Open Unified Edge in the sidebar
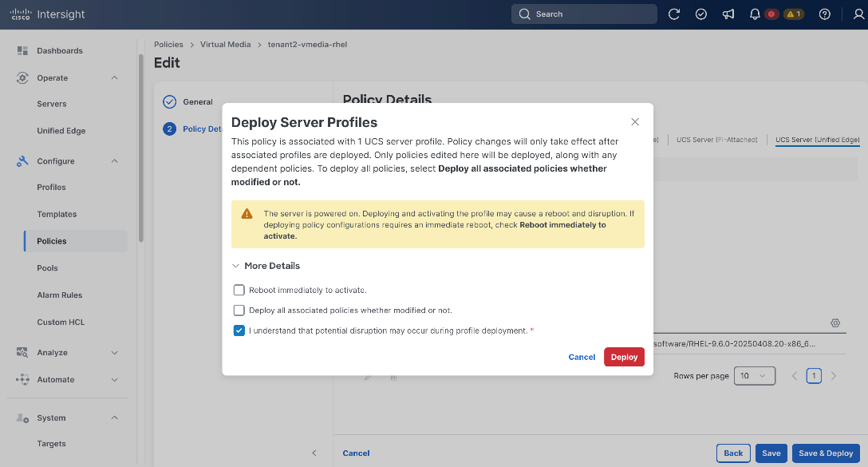Viewport: 868px width, 467px height. point(61,131)
